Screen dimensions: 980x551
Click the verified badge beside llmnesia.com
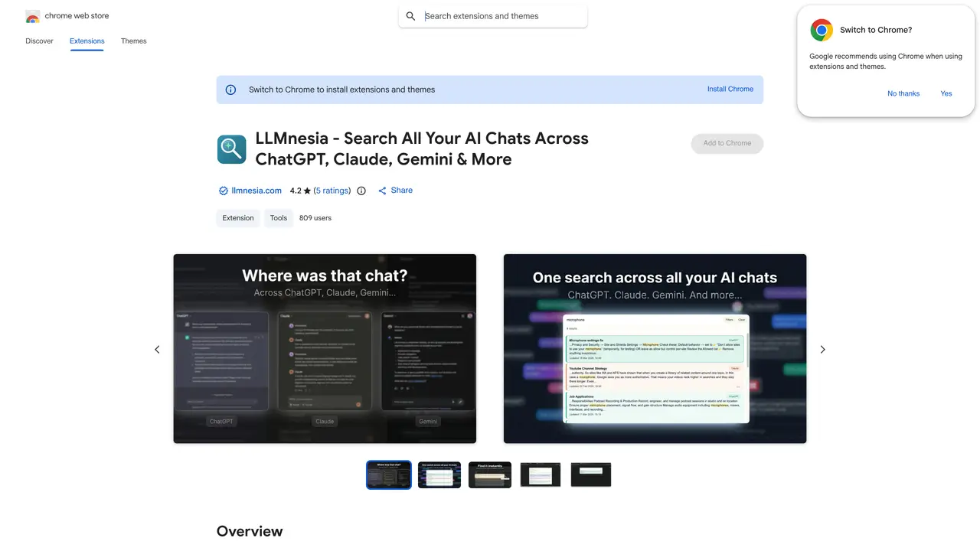[224, 191]
